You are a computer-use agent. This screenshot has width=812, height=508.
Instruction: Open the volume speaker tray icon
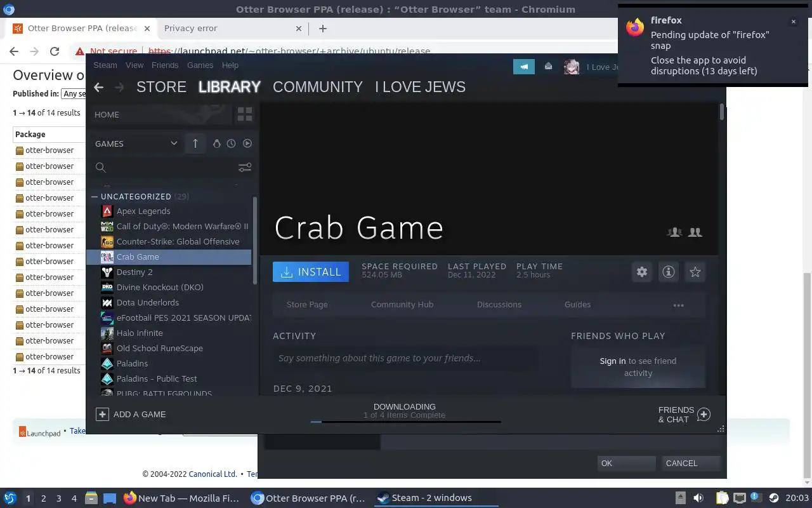[698, 498]
